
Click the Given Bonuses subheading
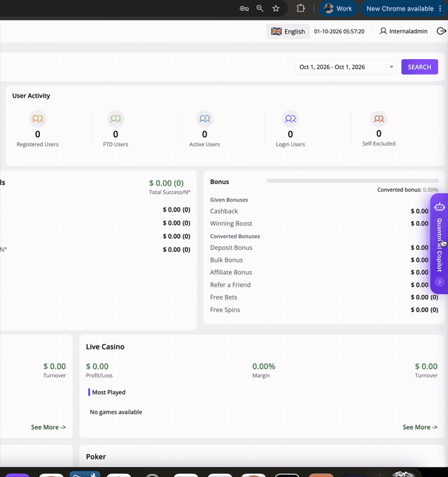[229, 200]
